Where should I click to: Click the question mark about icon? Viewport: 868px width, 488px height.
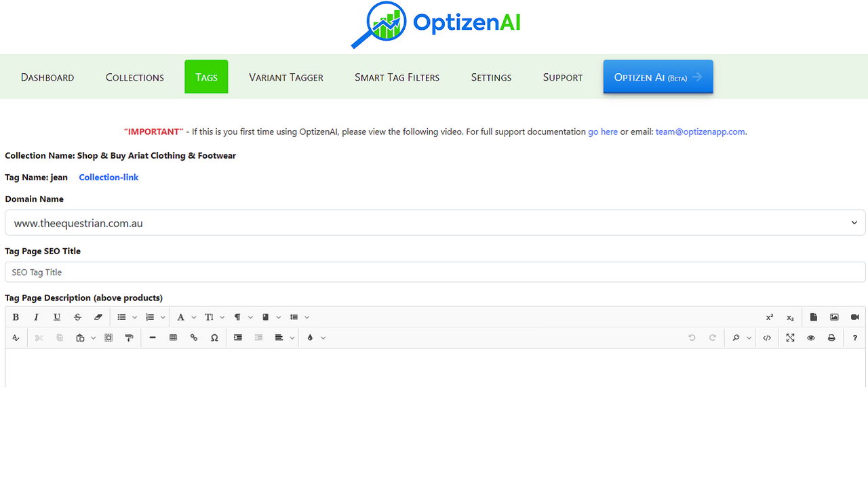(x=855, y=338)
